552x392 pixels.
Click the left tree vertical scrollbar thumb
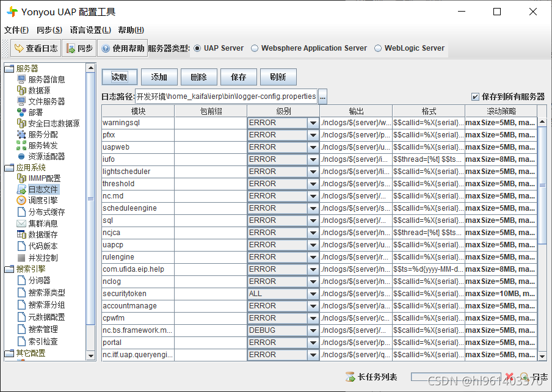click(x=90, y=198)
